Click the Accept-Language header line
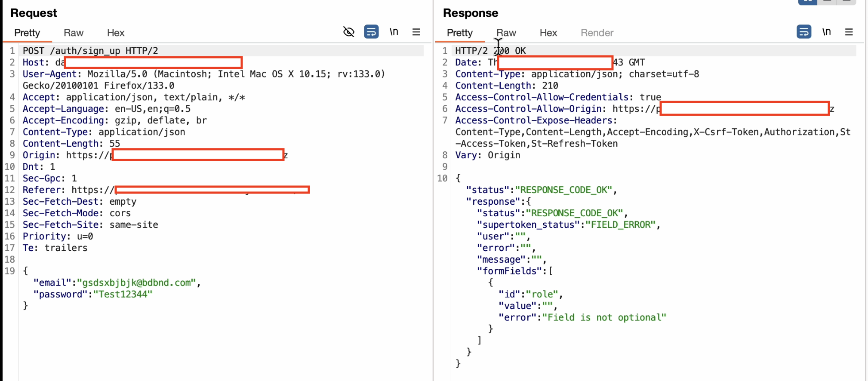868x381 pixels. click(107, 109)
